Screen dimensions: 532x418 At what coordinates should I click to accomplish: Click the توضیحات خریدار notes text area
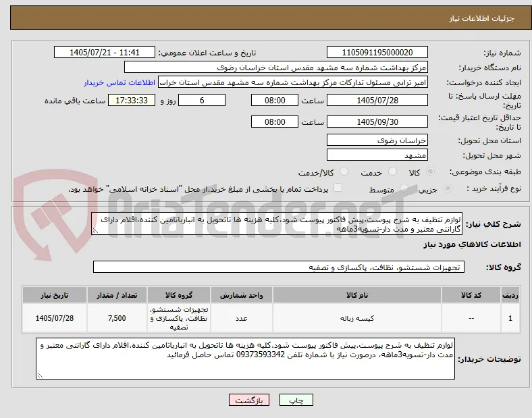coord(245,359)
